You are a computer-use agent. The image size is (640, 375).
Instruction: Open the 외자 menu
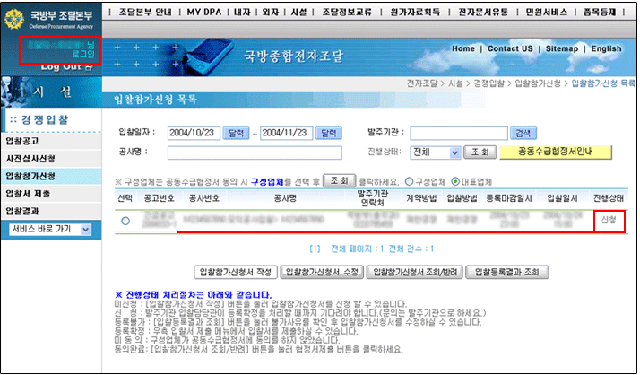pyautogui.click(x=270, y=12)
